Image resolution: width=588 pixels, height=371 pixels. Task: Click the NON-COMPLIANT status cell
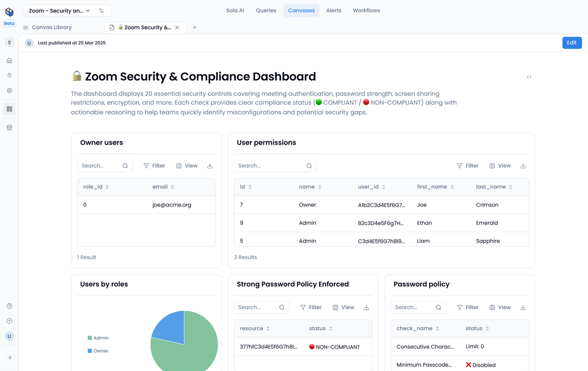[334, 347]
